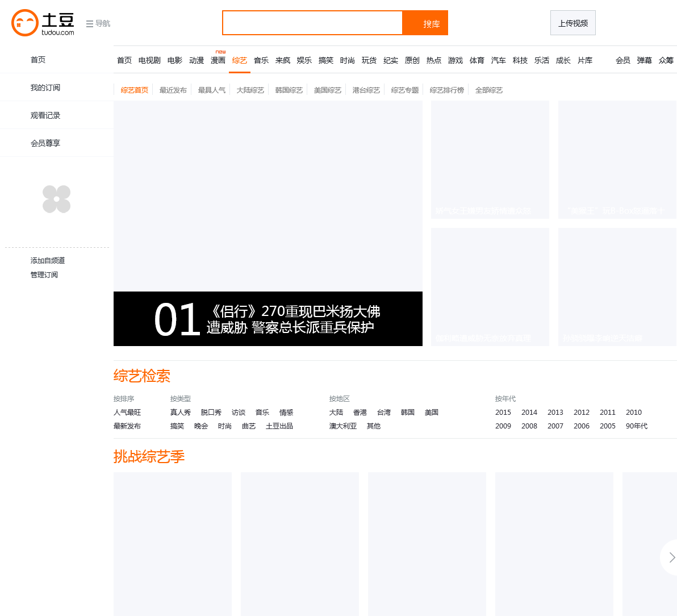Open 我的订阅 in sidebar
677x616 pixels.
[45, 88]
